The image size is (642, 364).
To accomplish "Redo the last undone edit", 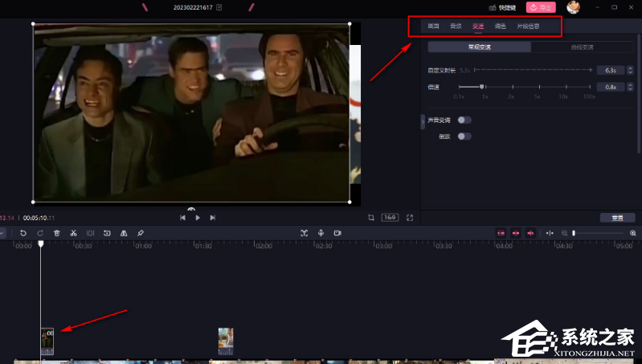I will tap(40, 233).
